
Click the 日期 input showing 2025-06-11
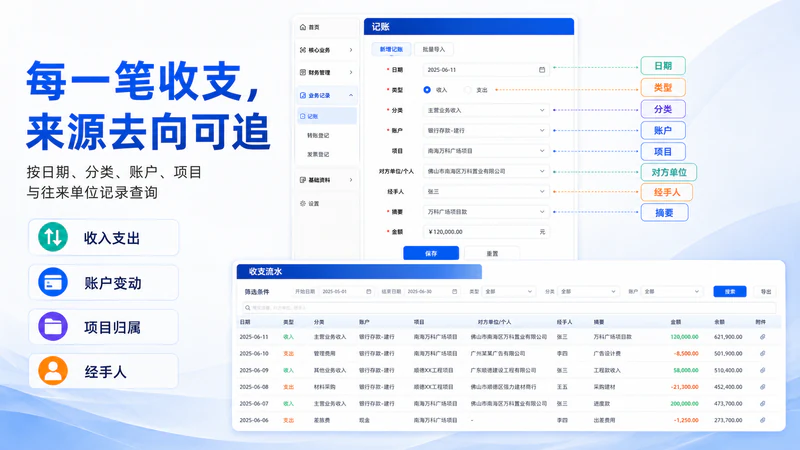pos(486,70)
